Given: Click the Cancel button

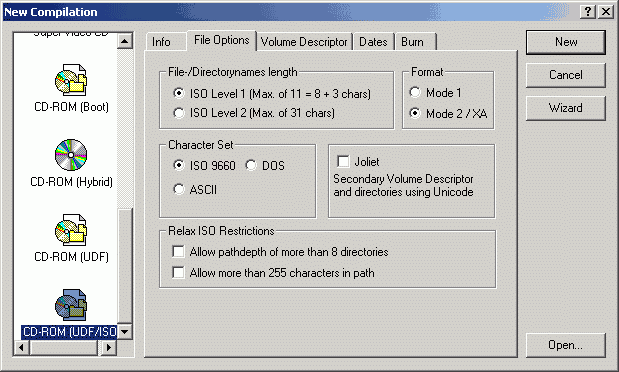Looking at the screenshot, I should (x=566, y=75).
